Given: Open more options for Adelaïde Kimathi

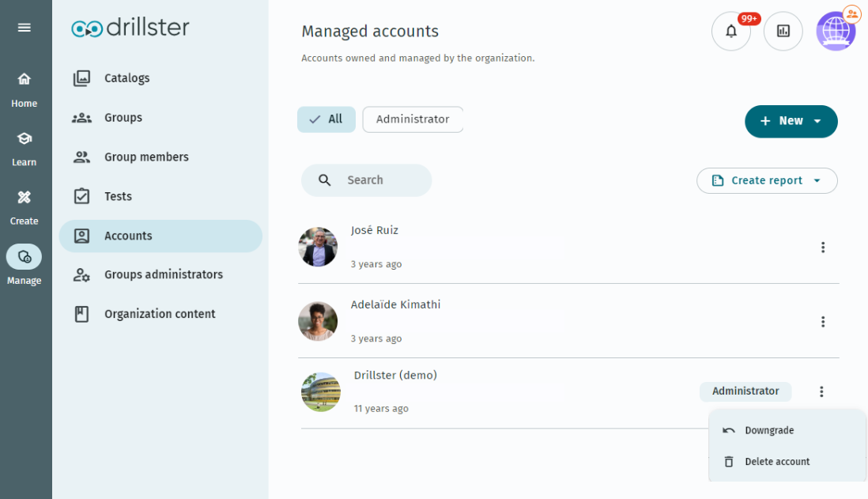Looking at the screenshot, I should [x=823, y=322].
